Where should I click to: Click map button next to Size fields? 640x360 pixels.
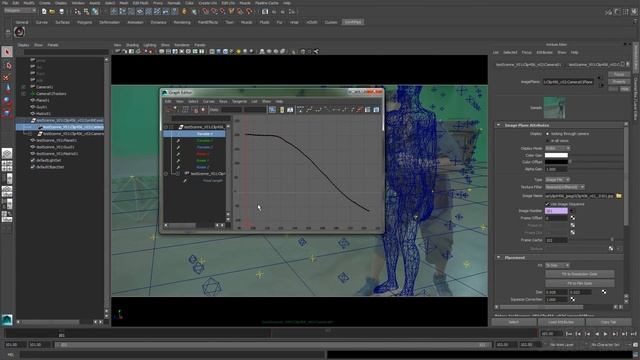coord(604,292)
